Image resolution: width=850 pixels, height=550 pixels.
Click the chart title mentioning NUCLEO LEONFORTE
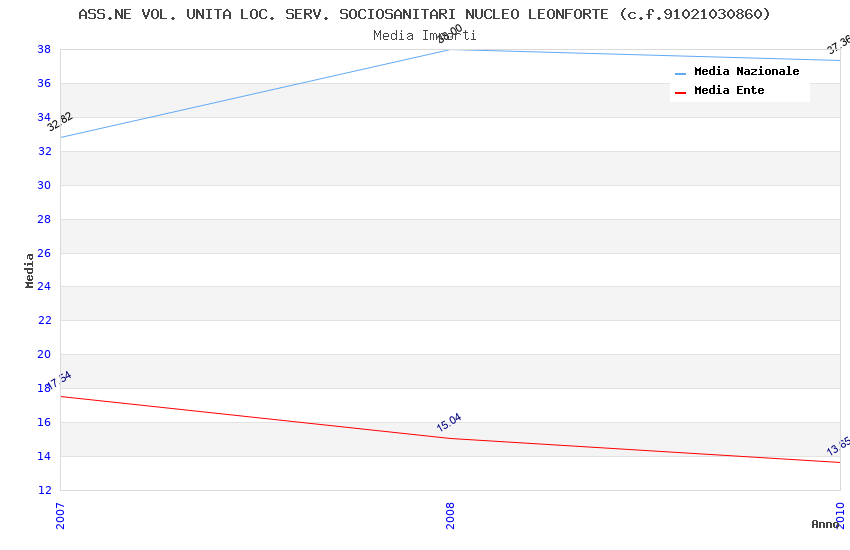click(x=424, y=14)
